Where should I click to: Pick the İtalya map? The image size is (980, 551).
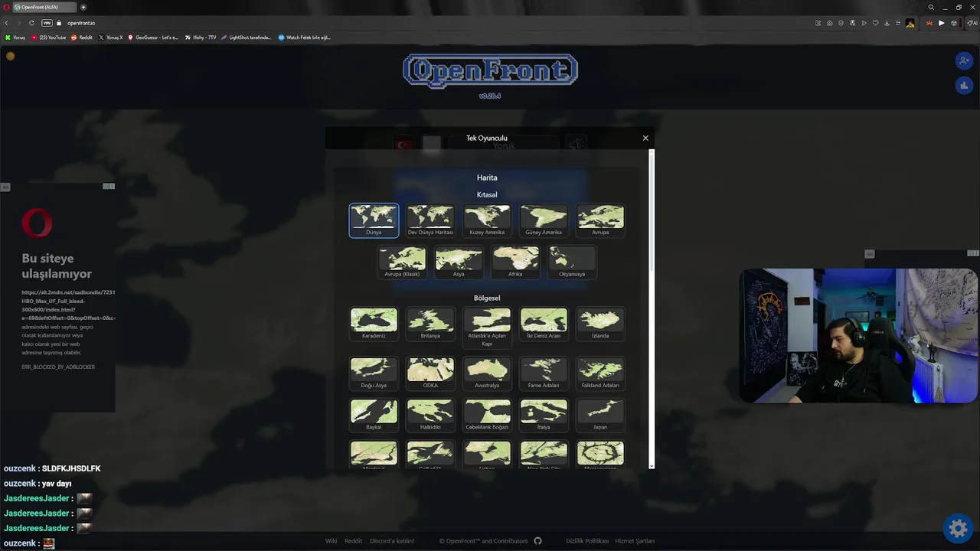click(x=544, y=415)
